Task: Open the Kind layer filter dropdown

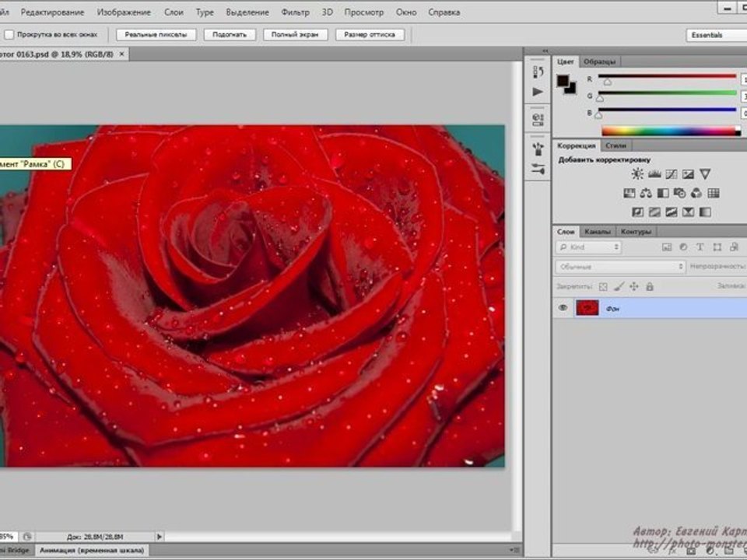Action: (588, 247)
